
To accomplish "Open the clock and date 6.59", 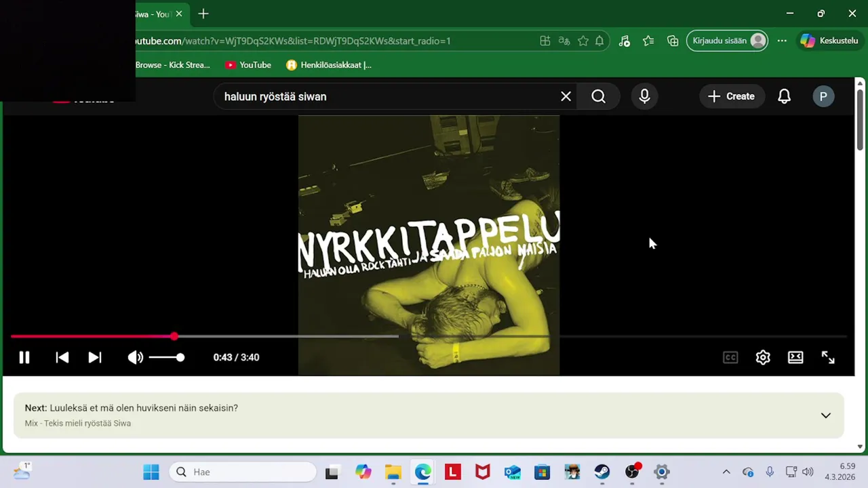I will 840,472.
